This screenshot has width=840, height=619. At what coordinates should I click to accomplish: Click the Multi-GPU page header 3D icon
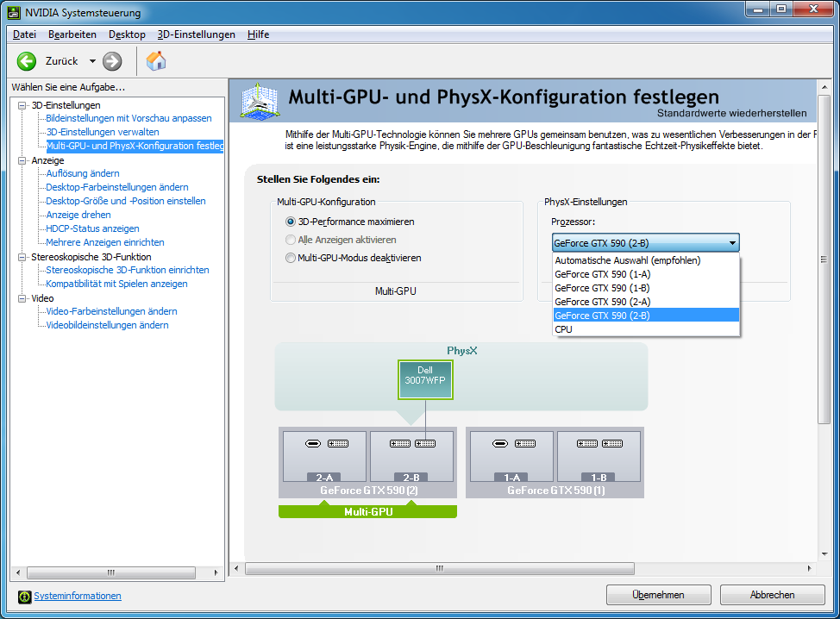coord(260,101)
